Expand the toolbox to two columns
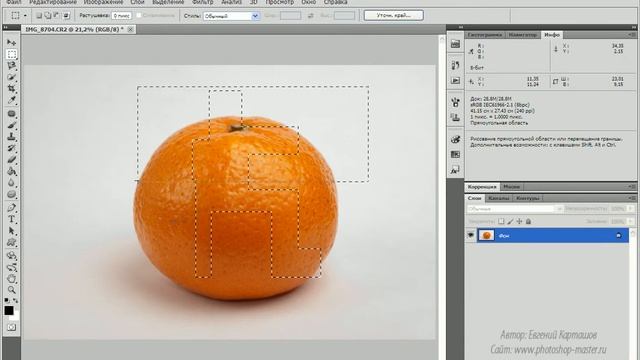This screenshot has width=640, height=360. click(6, 27)
